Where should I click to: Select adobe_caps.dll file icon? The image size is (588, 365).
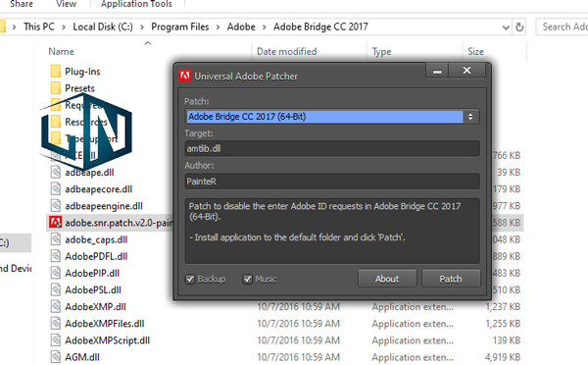coord(56,239)
